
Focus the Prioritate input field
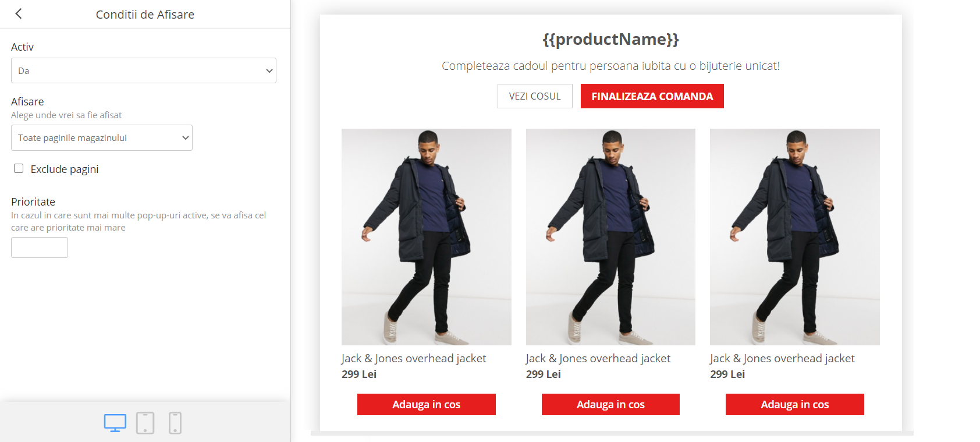click(x=39, y=247)
